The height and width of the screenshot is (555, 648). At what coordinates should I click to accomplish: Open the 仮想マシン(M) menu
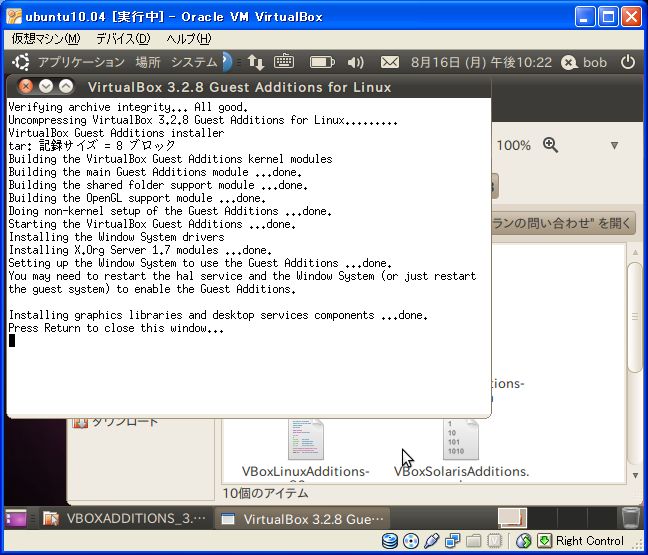(x=45, y=39)
